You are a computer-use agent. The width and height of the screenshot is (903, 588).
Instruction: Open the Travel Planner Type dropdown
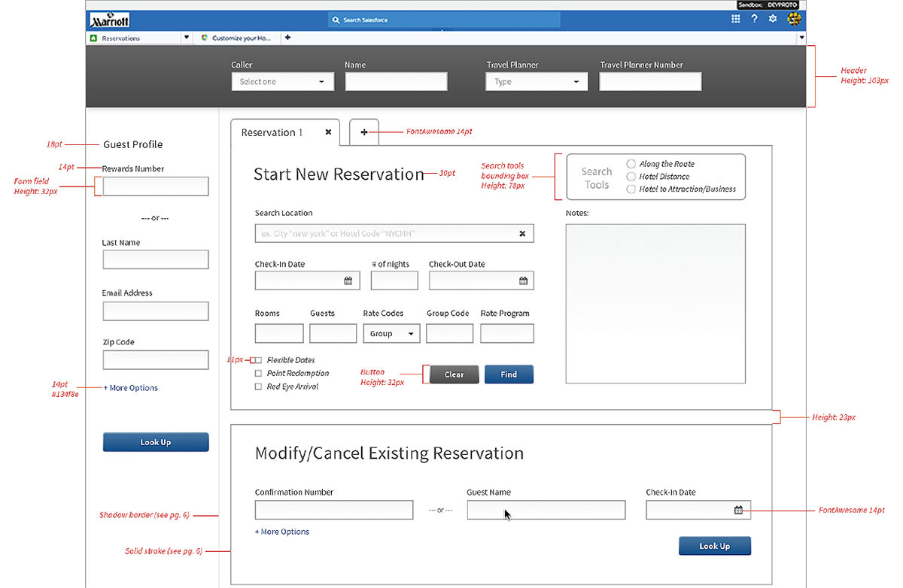click(x=537, y=81)
